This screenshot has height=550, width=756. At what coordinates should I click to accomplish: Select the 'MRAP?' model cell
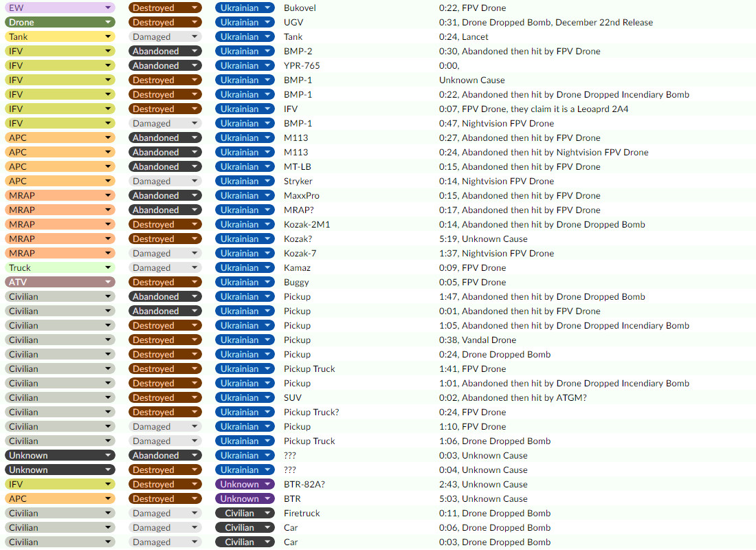[299, 210]
